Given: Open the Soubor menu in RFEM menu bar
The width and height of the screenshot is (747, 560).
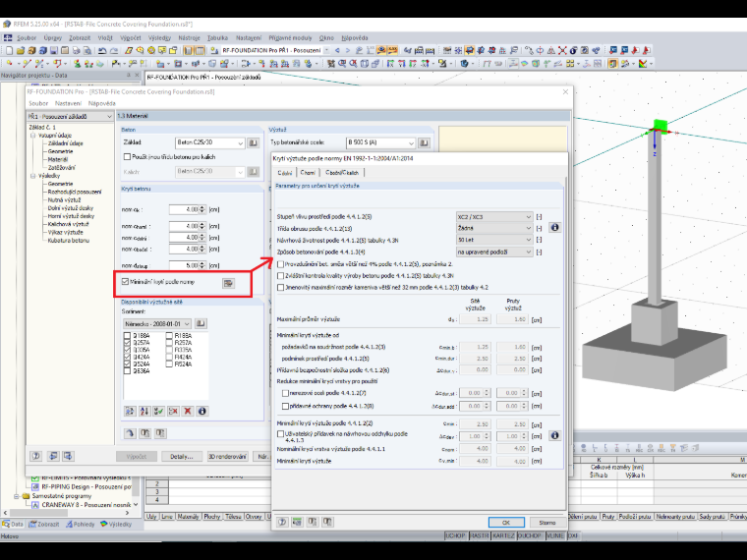Looking at the screenshot, I should (27, 38).
